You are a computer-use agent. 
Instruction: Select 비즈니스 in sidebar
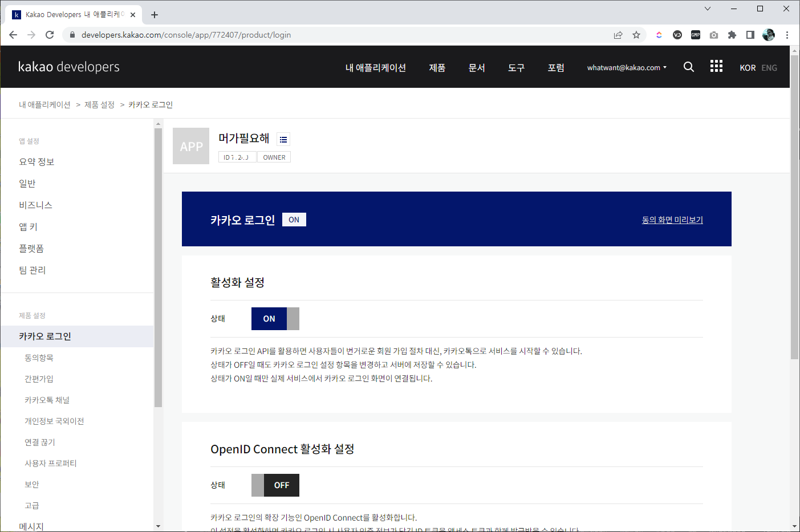point(35,205)
